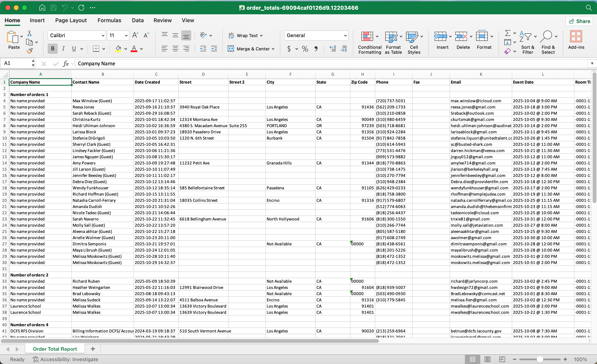597x364 pixels.
Task: Toggle Italic formatting
Action: [63, 49]
